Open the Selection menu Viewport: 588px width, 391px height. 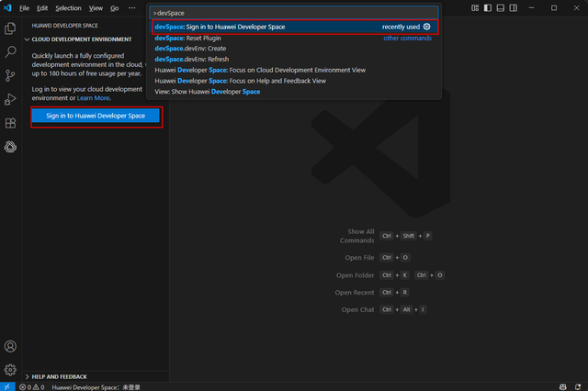coord(68,7)
